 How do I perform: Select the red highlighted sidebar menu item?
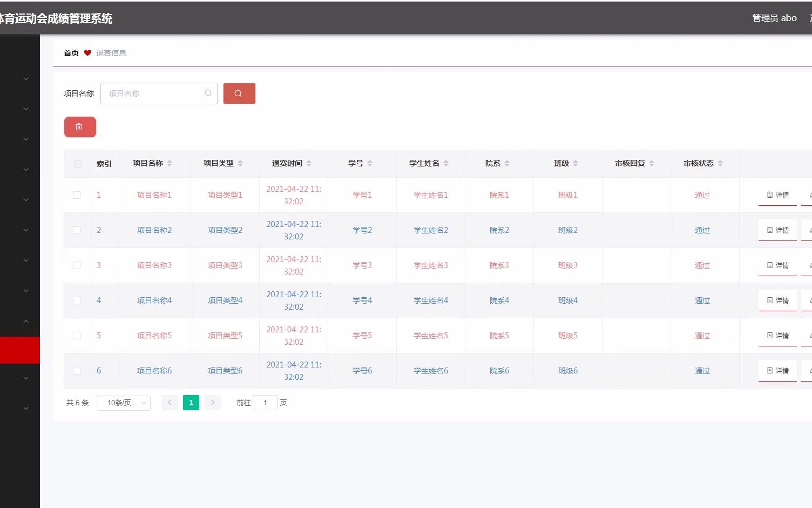20,350
